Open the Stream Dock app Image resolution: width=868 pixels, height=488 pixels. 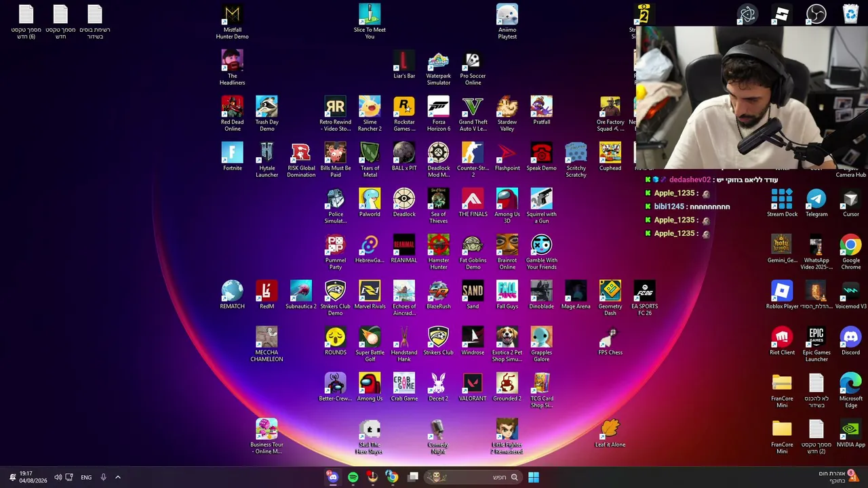pyautogui.click(x=782, y=203)
